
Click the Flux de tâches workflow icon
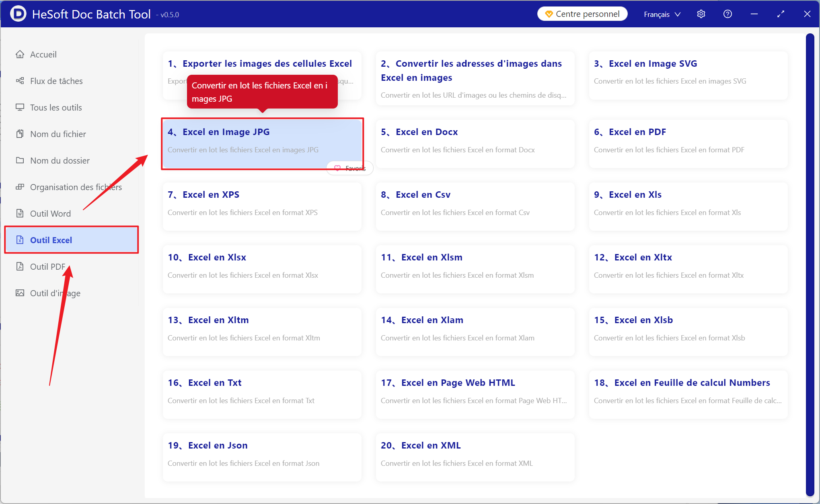(20, 81)
